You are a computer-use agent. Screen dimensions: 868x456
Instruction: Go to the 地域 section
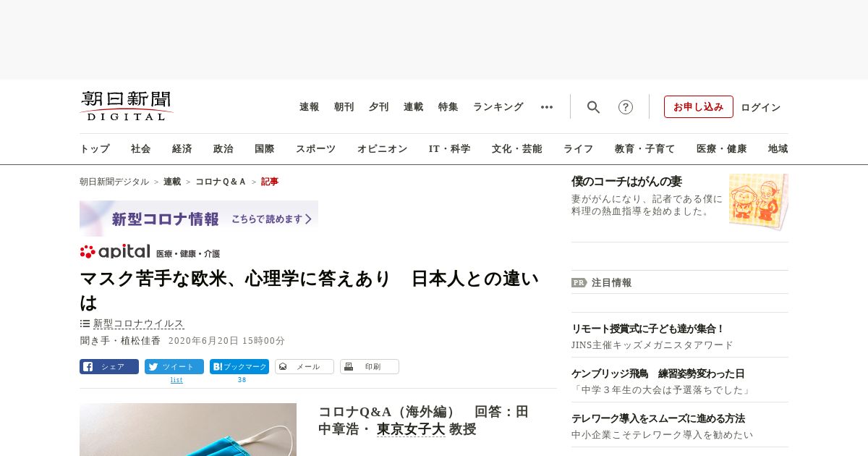[778, 149]
